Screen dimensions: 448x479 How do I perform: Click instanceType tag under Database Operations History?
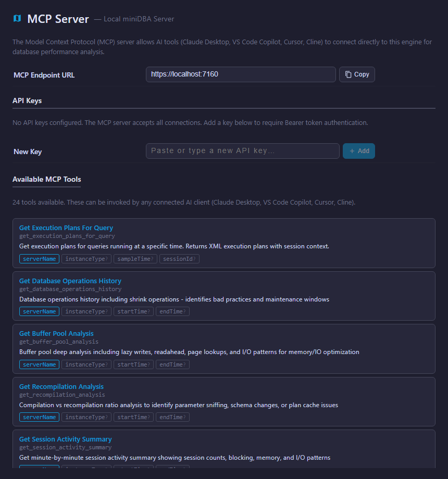click(x=86, y=311)
